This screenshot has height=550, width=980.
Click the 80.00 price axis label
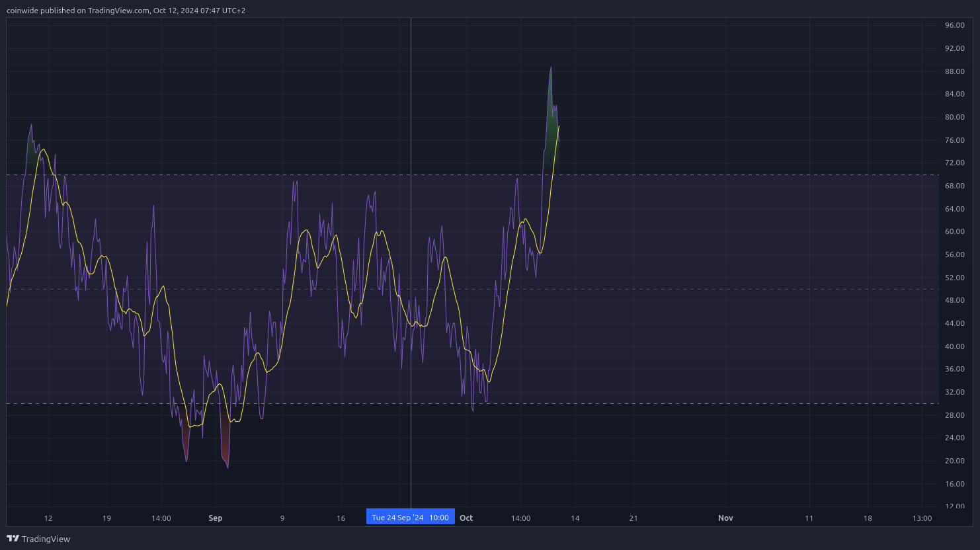point(955,117)
